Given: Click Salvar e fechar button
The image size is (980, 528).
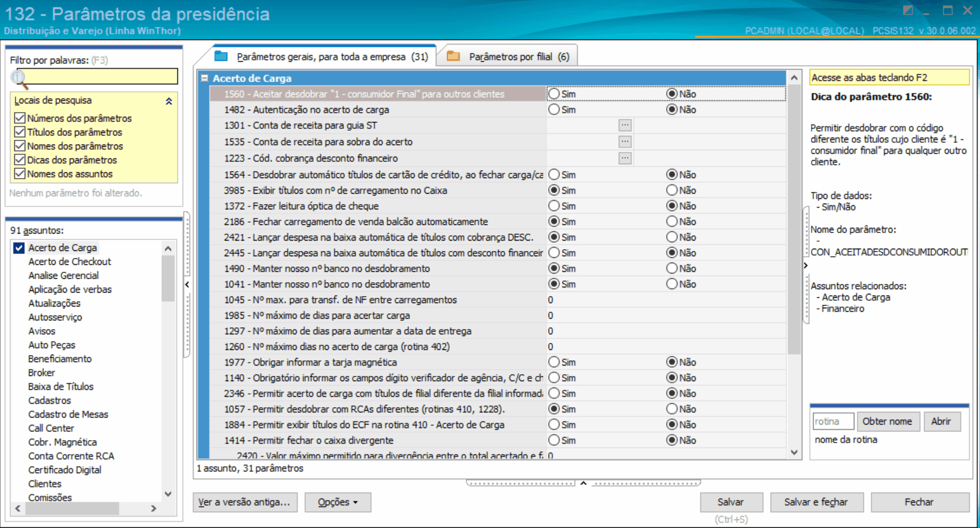Looking at the screenshot, I should [x=816, y=502].
